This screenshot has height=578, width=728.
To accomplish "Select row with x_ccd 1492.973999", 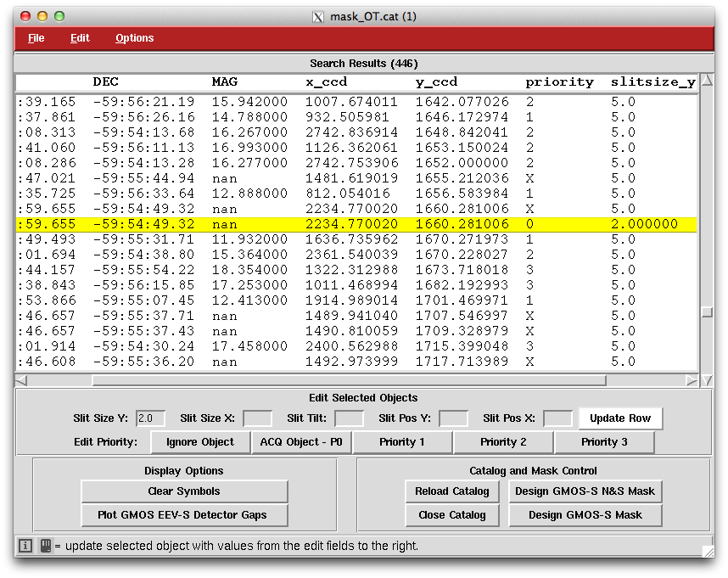I will pyautogui.click(x=356, y=362).
